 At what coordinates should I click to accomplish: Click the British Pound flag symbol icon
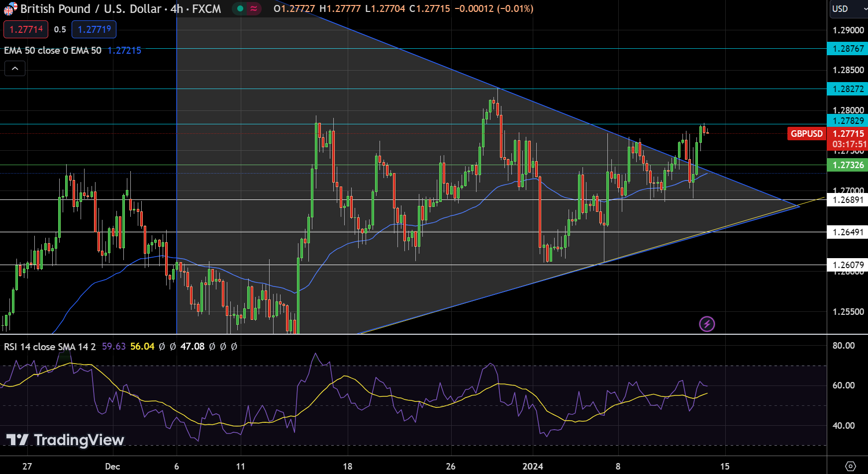coord(10,8)
